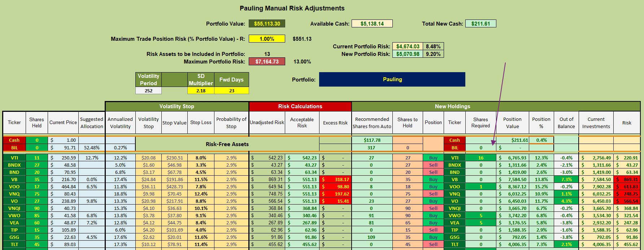Screen dimensions: 644x250
Task: Click the red Maximum Portfolio Risk $7,164.73 cell
Action: tap(267, 62)
